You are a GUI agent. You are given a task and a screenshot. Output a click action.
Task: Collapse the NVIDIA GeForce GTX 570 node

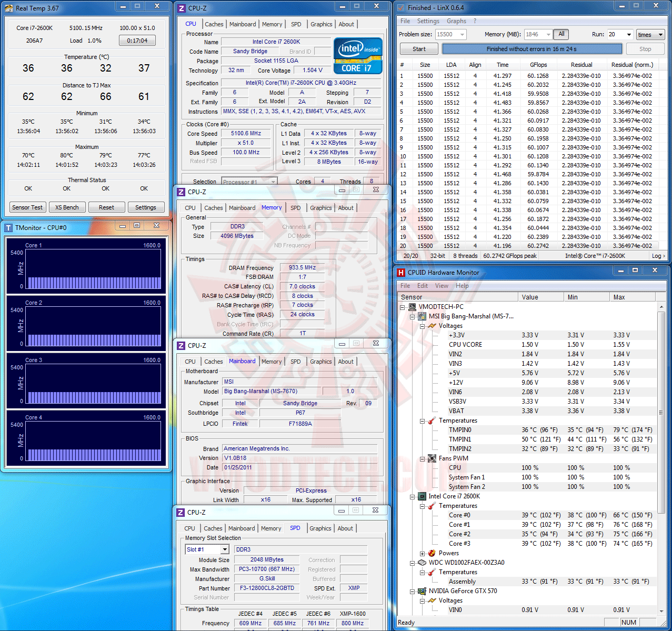[413, 591]
